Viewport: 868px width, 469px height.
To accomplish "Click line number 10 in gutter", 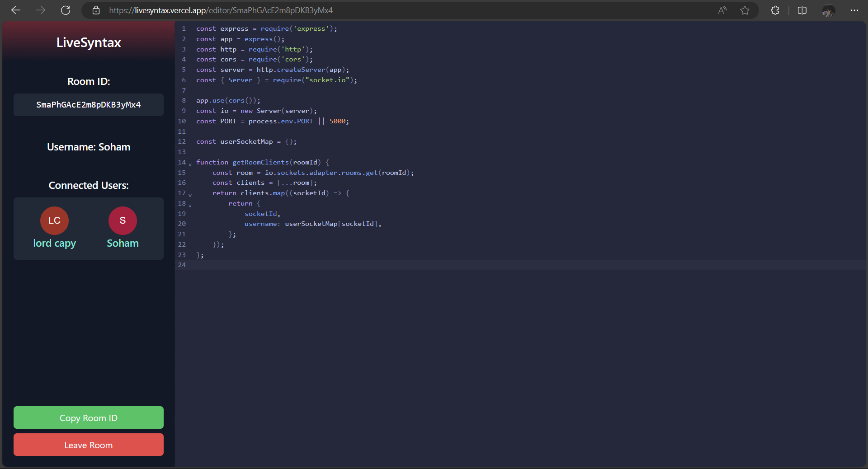I will (182, 121).
